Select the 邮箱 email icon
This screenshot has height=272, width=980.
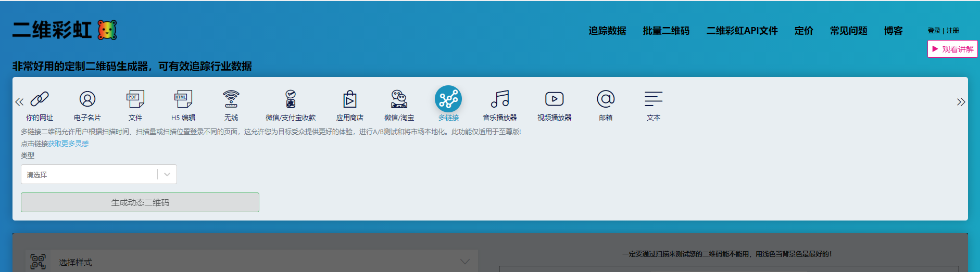pos(606,99)
